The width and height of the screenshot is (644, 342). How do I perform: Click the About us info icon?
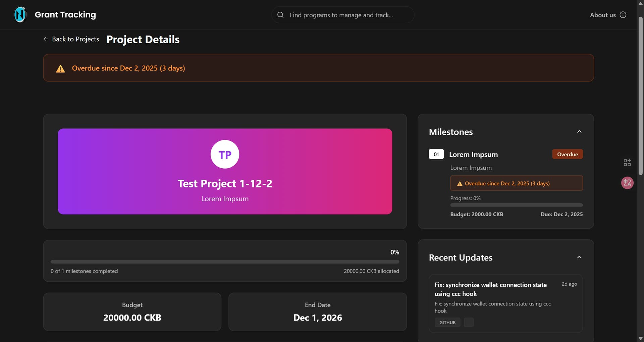tap(623, 15)
